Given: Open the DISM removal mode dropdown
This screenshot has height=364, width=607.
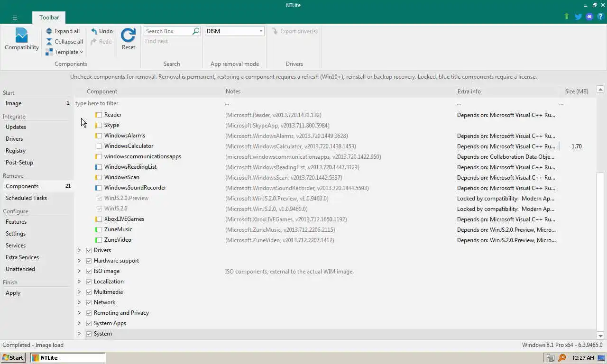Looking at the screenshot, I should point(235,31).
